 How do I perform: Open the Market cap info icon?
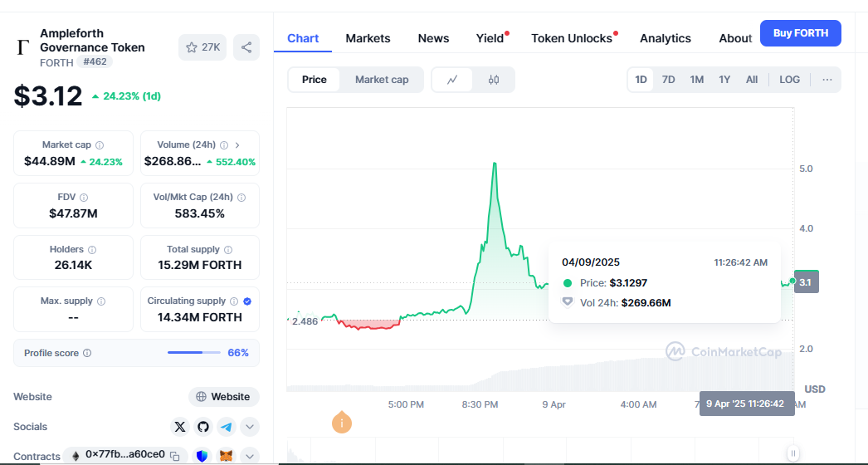[100, 145]
